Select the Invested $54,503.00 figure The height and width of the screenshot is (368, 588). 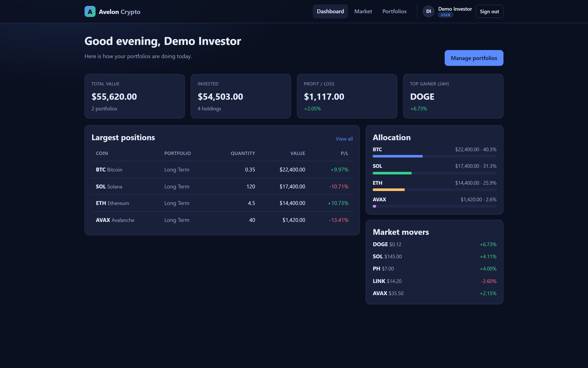220,97
